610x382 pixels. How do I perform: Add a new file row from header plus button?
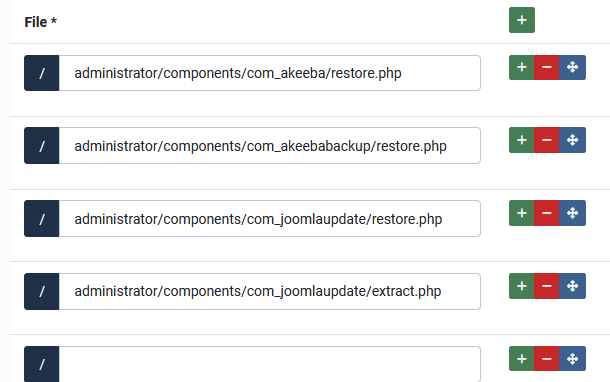pyautogui.click(x=522, y=20)
